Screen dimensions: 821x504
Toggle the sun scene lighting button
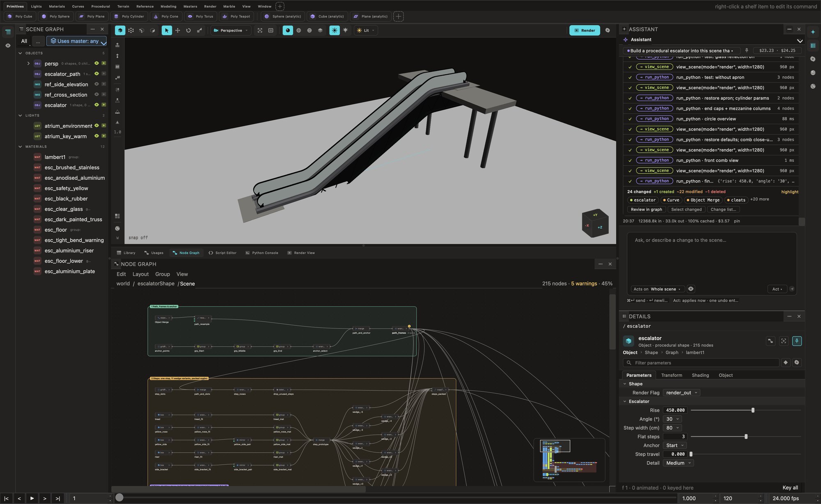click(x=335, y=30)
